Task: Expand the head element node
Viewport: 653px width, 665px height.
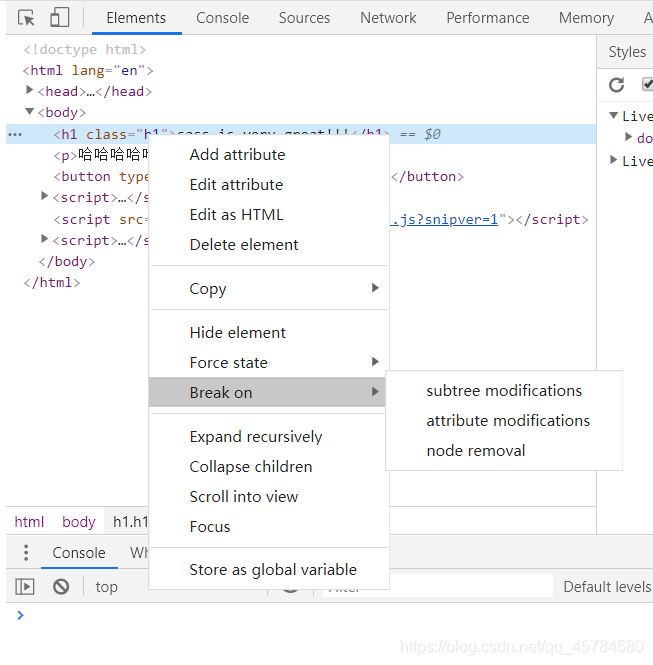Action: click(29, 89)
